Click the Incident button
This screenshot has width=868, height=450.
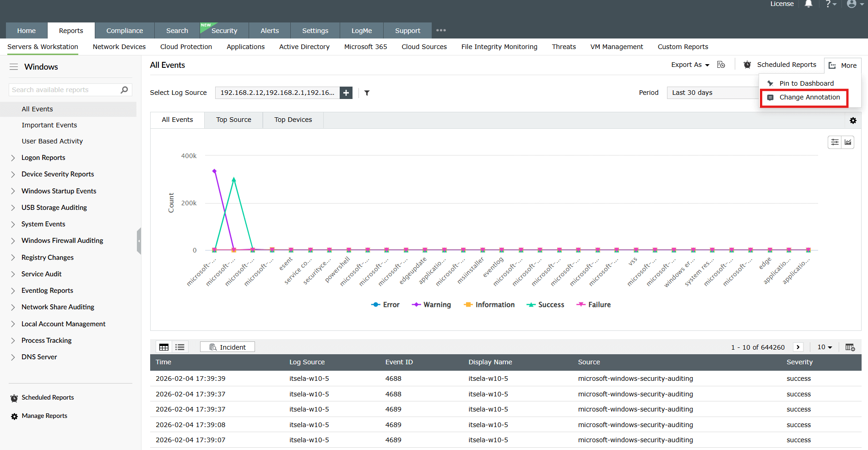coord(228,347)
